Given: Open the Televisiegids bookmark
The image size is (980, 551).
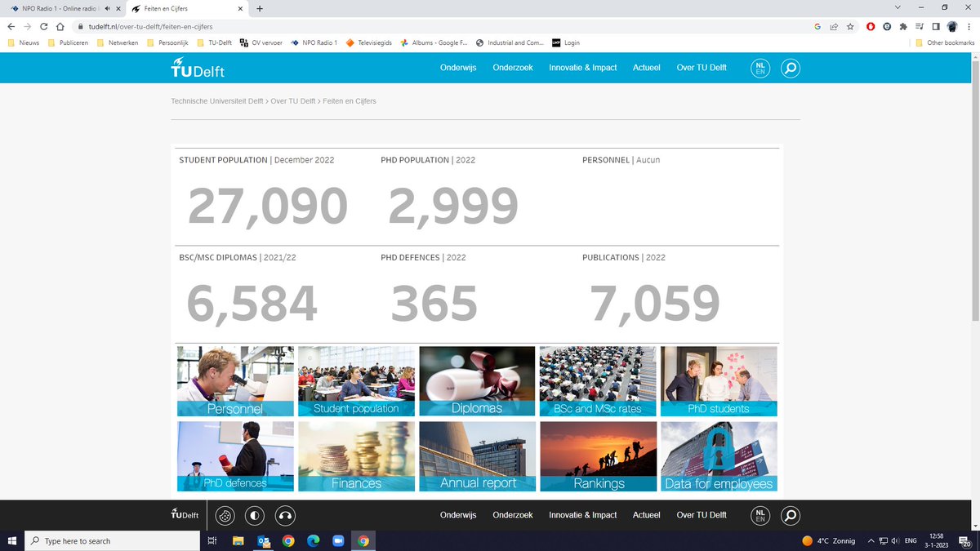Looking at the screenshot, I should pyautogui.click(x=370, y=42).
